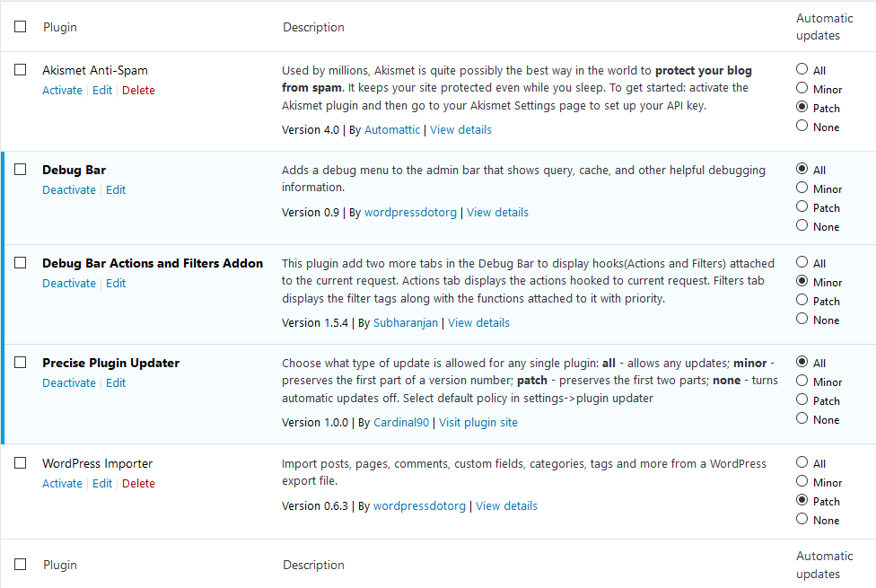The height and width of the screenshot is (588, 876).
Task: Open the Automattic author link
Action: (x=392, y=129)
